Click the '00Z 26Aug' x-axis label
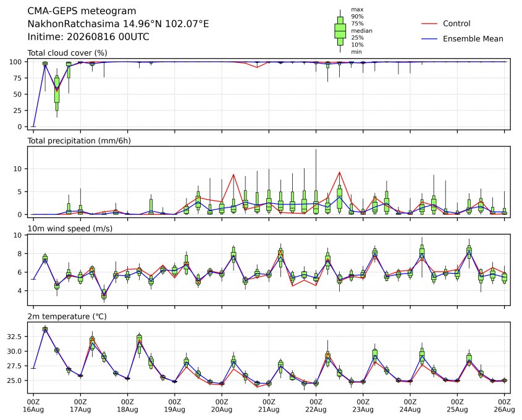 click(x=504, y=405)
